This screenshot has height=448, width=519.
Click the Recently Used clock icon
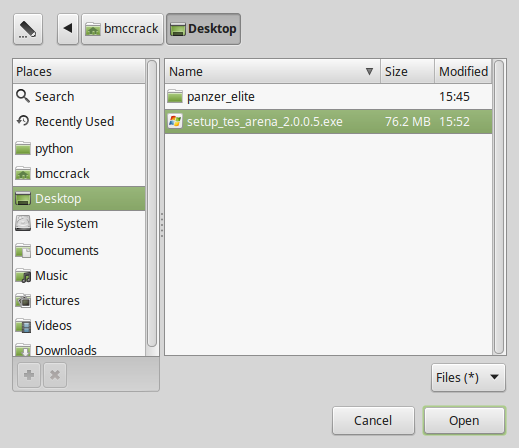(23, 121)
